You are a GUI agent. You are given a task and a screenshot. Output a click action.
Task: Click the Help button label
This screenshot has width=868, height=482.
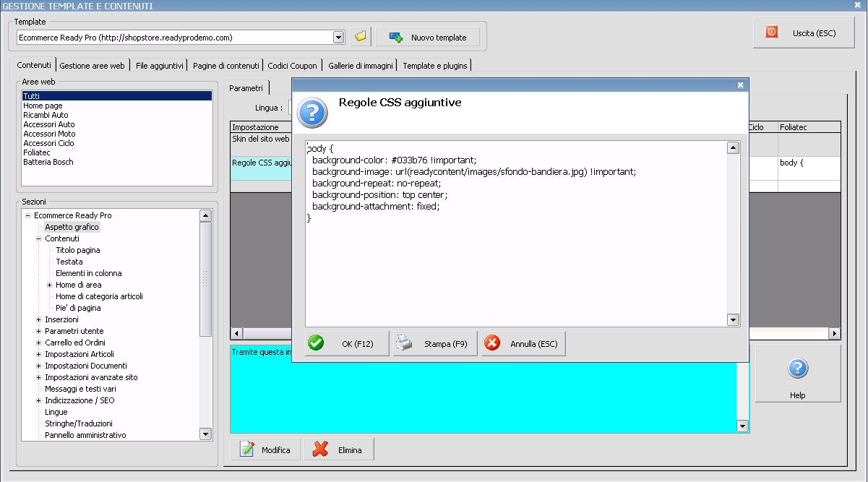click(x=797, y=395)
